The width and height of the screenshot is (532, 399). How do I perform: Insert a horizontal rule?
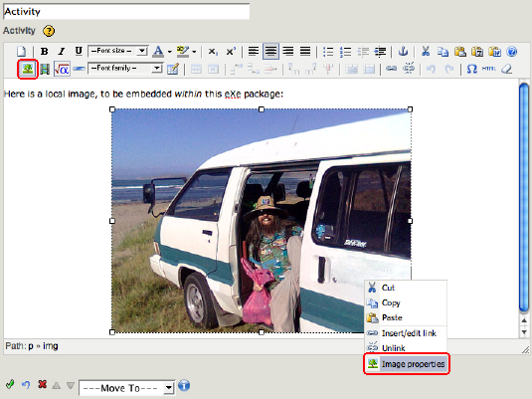tap(79, 69)
